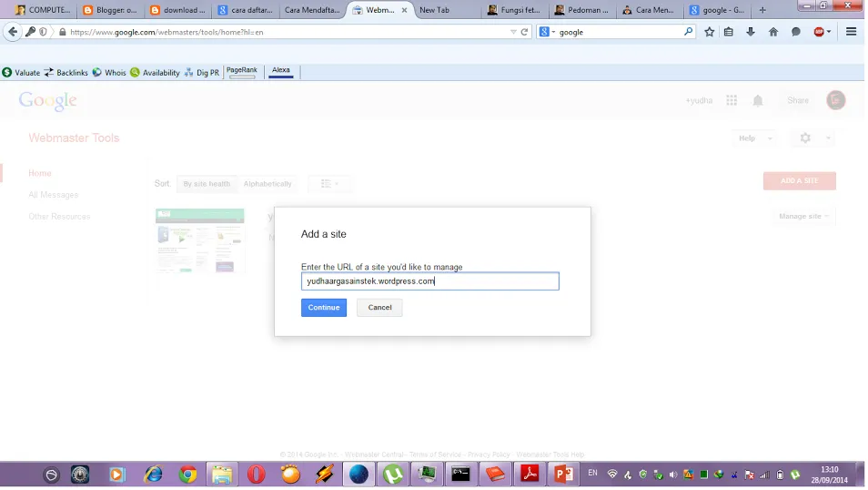868x490 pixels.
Task: Click the Dig PR toolbar item
Action: point(202,73)
